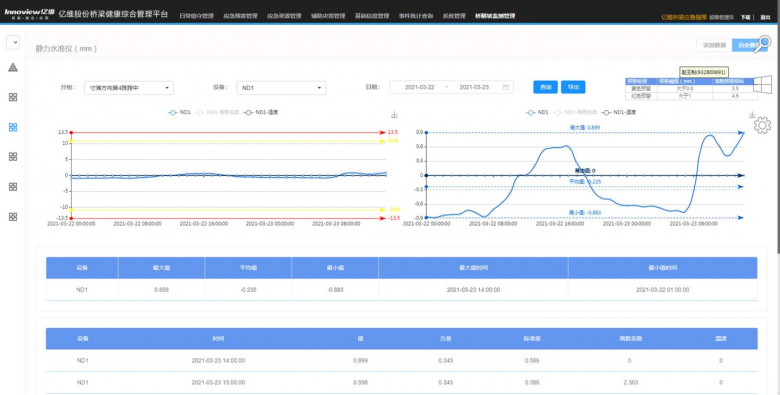Open the calendar icon in date range field
This screenshot has width=780, height=395.
[x=506, y=87]
